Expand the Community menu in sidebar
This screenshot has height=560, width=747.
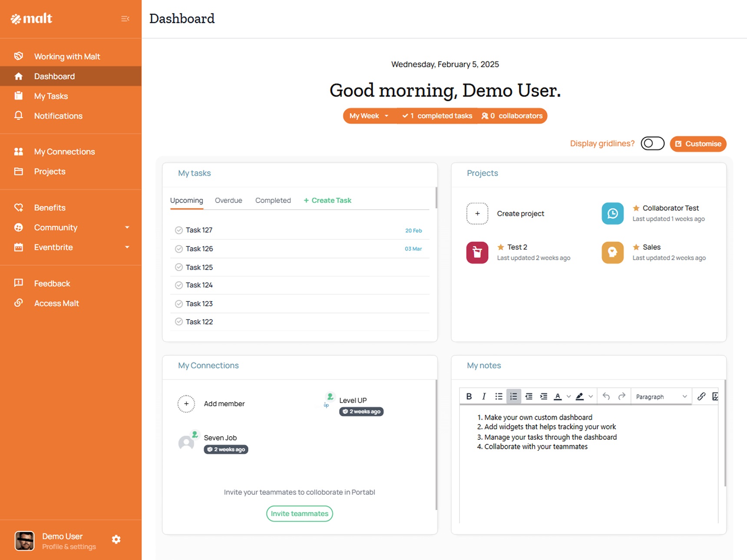point(127,227)
